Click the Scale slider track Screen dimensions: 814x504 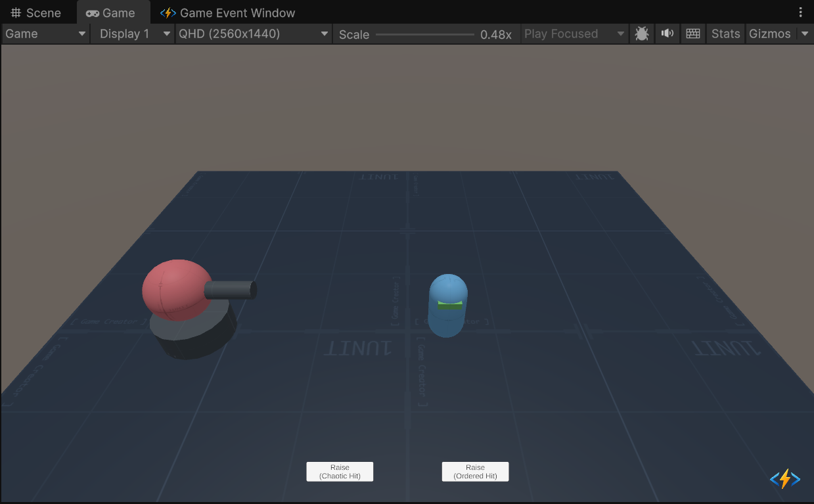[424, 34]
